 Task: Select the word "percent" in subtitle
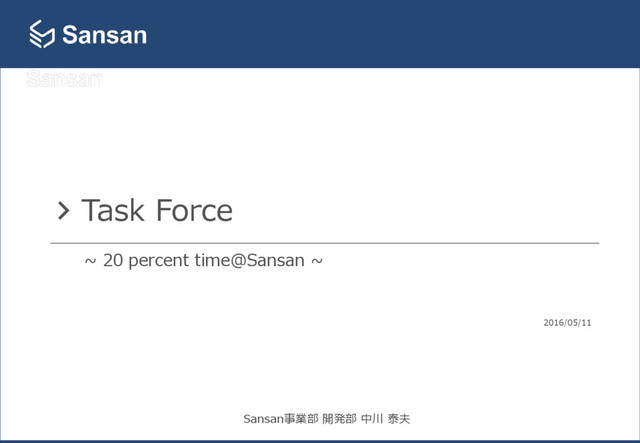click(158, 261)
